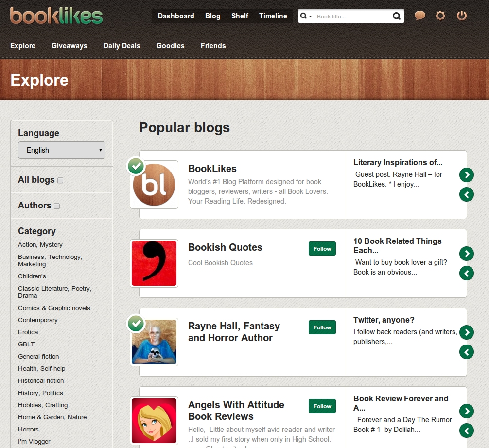Open the BookLikes blog title
This screenshot has height=448, width=489.
click(212, 169)
